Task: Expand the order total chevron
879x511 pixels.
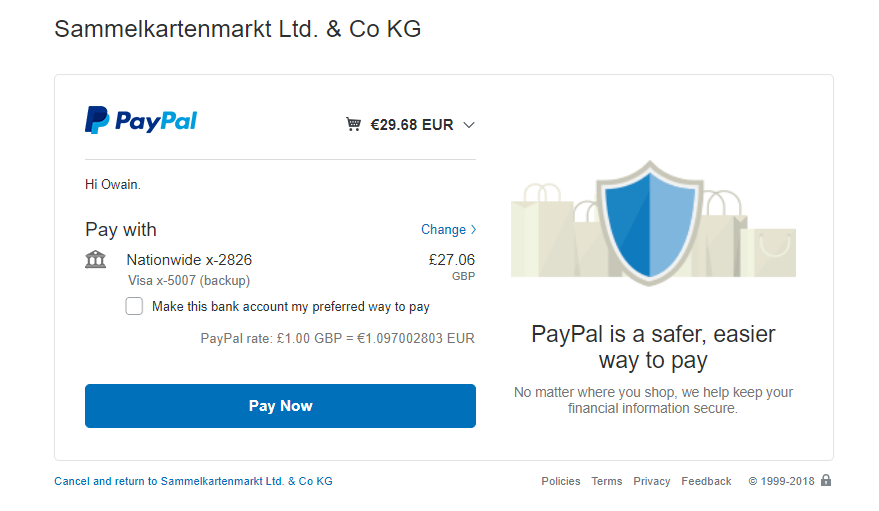Action: [x=469, y=125]
